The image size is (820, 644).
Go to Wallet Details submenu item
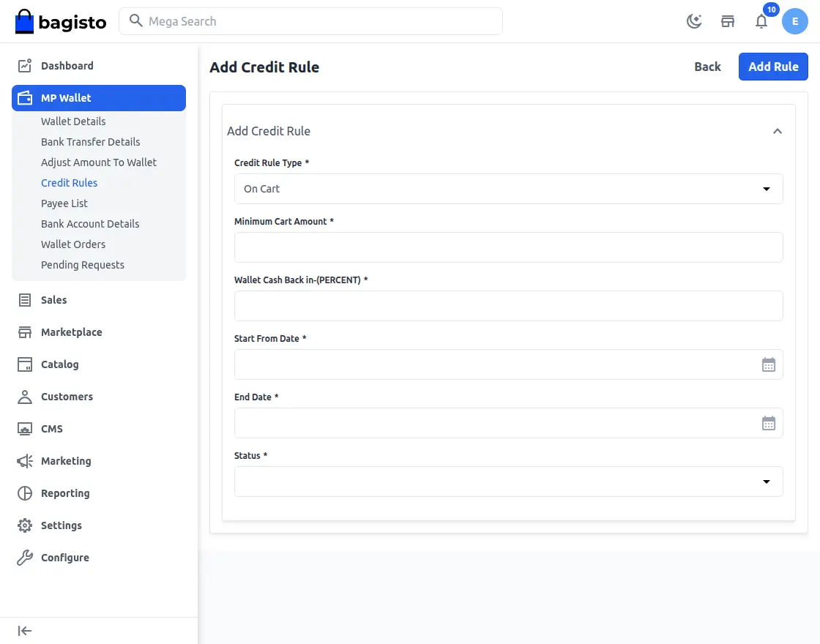73,121
